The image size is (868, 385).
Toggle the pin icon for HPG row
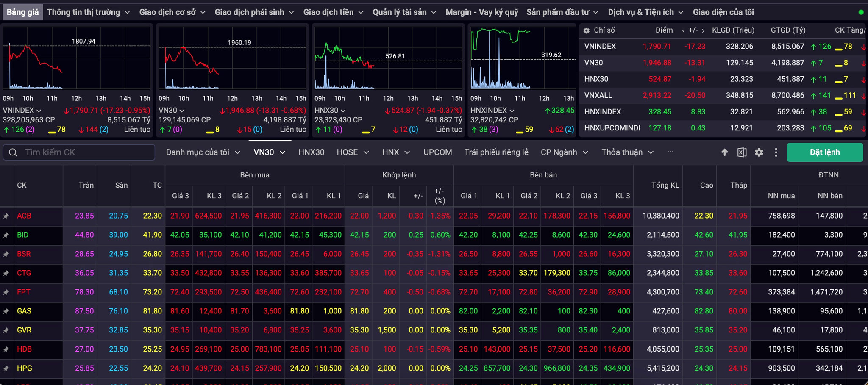pos(6,368)
